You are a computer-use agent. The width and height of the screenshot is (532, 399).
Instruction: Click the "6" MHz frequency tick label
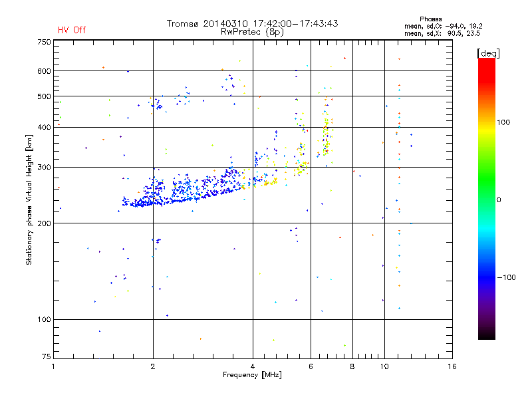tap(311, 366)
